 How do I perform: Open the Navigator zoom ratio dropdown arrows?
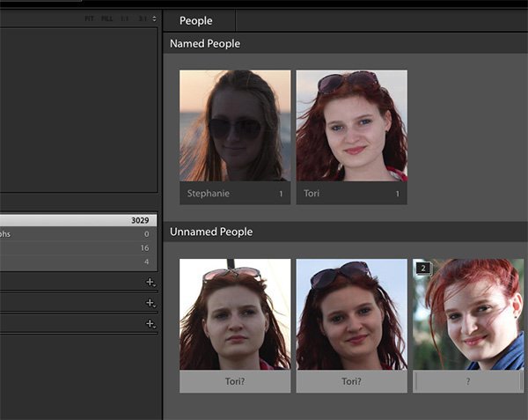coord(155,18)
